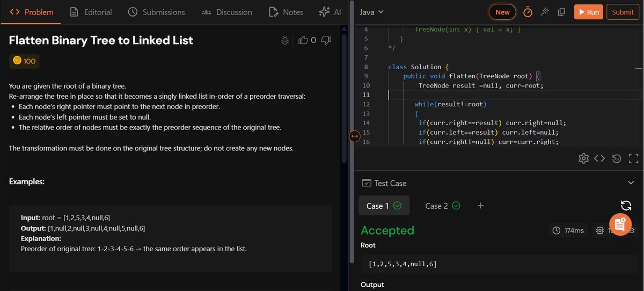644x291 pixels.
Task: Dislike the problem with thumbs down
Action: [326, 40]
